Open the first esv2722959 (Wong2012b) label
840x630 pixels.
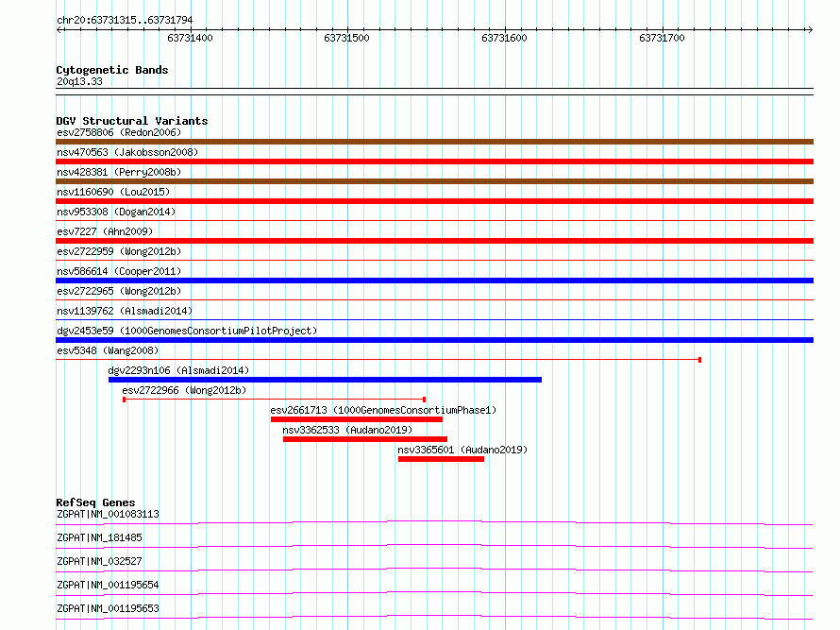(119, 251)
